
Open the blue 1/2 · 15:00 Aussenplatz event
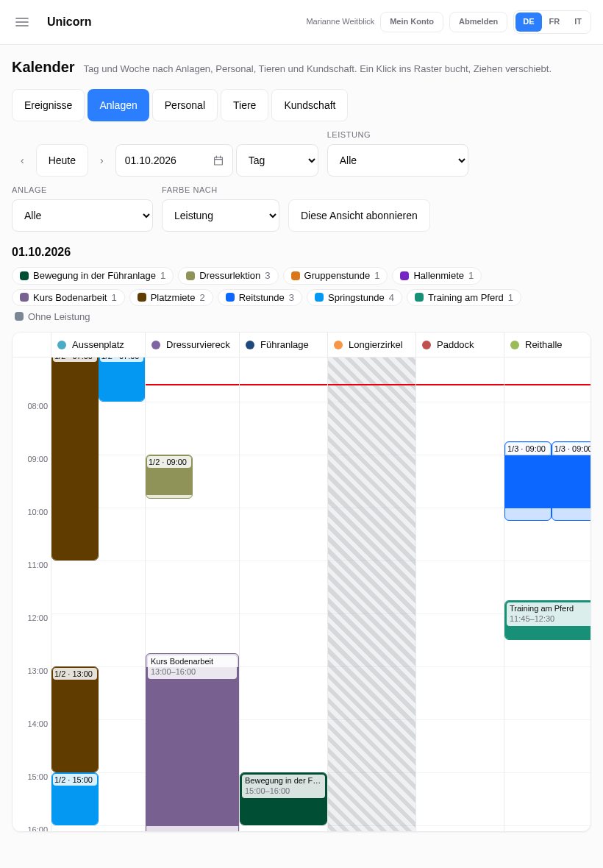coord(75,799)
